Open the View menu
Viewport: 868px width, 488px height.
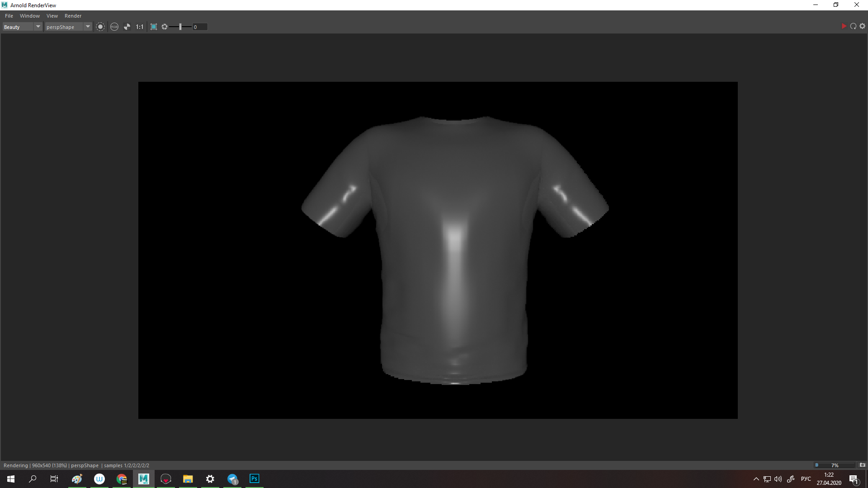(x=52, y=16)
